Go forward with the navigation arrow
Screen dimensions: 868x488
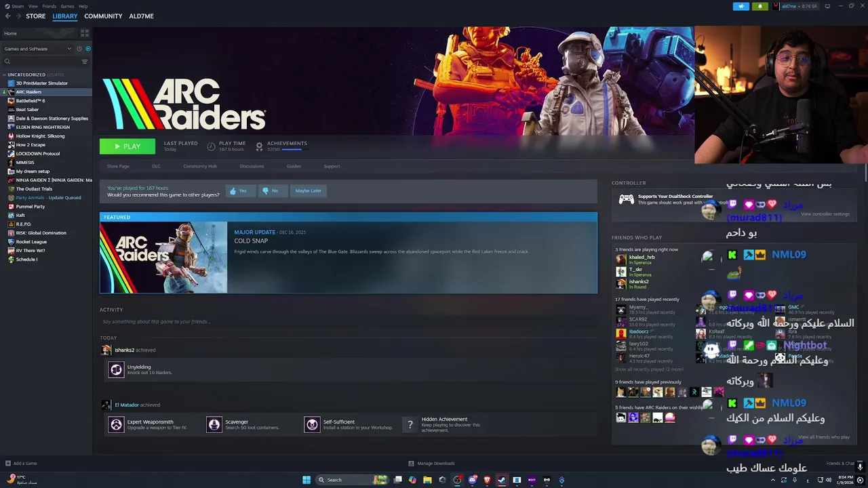point(18,16)
